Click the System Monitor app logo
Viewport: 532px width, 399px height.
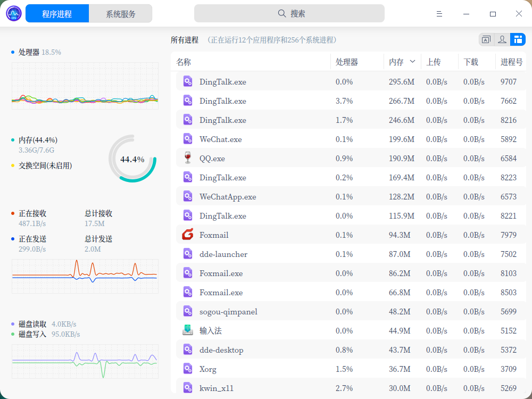[x=14, y=14]
